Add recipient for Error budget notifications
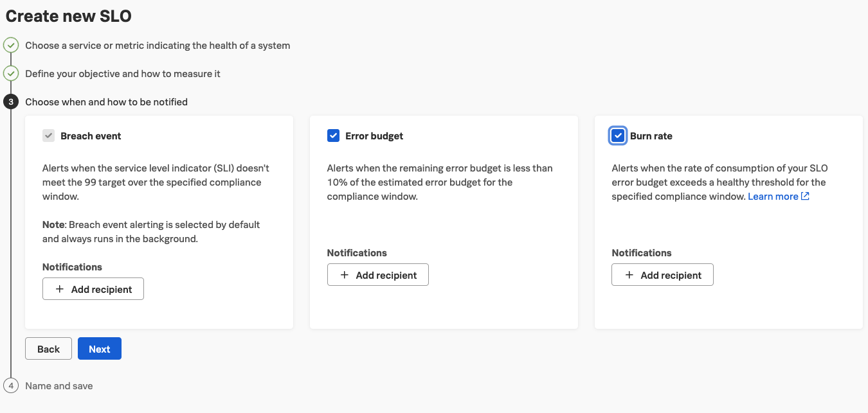Viewport: 868px width, 413px height. 378,275
